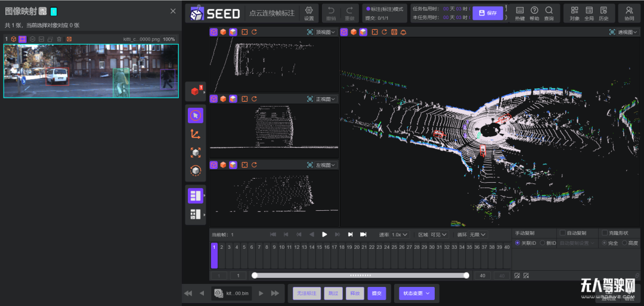Viewport: 644px width, 306px height.
Task: Select the pointer selection tool in left toolbar
Action: pyautogui.click(x=196, y=115)
